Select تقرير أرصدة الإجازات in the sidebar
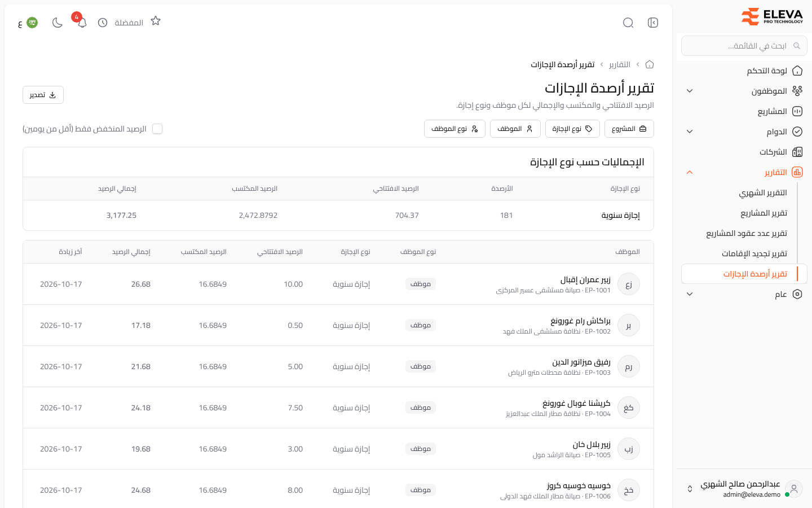The image size is (812, 508). (x=744, y=274)
